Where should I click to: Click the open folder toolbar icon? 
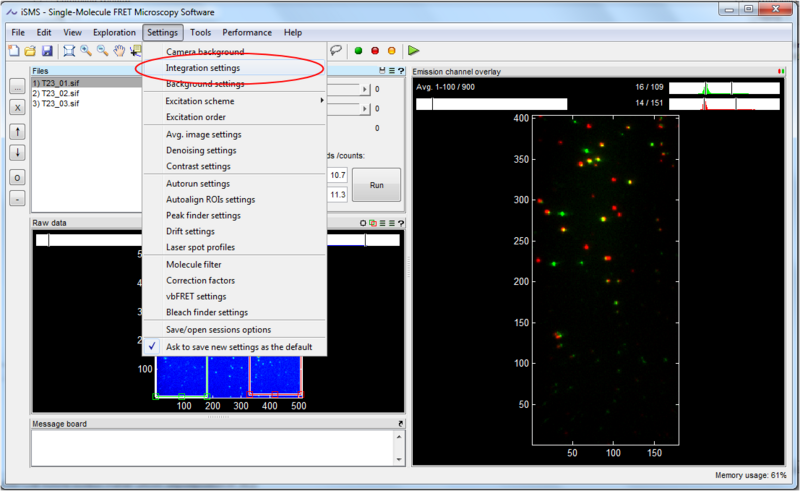click(x=31, y=50)
